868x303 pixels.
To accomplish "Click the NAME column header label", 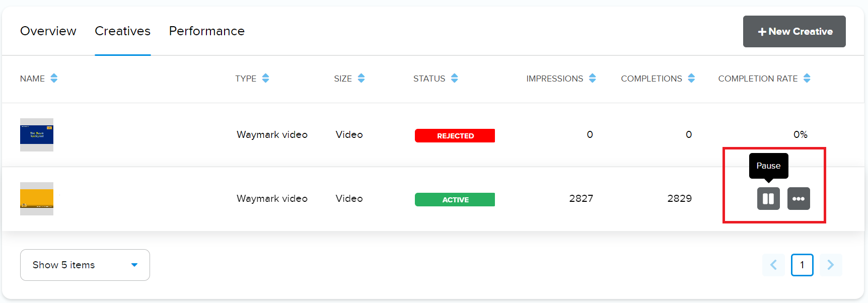I will coord(32,79).
